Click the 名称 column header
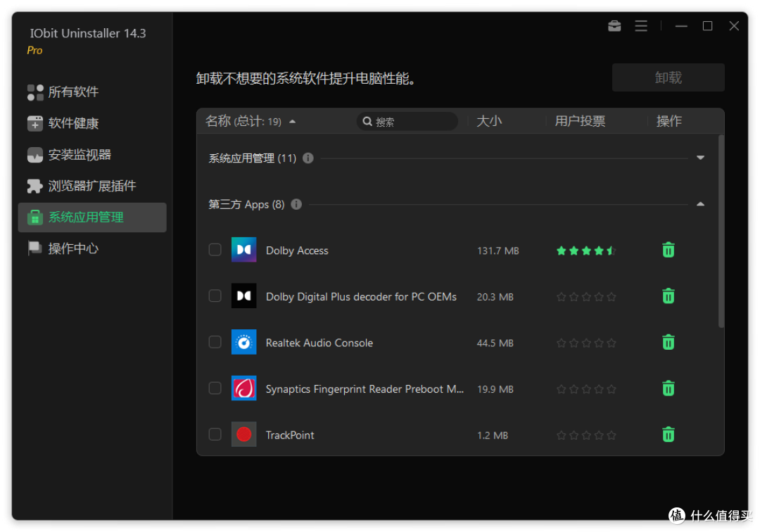 click(x=217, y=121)
